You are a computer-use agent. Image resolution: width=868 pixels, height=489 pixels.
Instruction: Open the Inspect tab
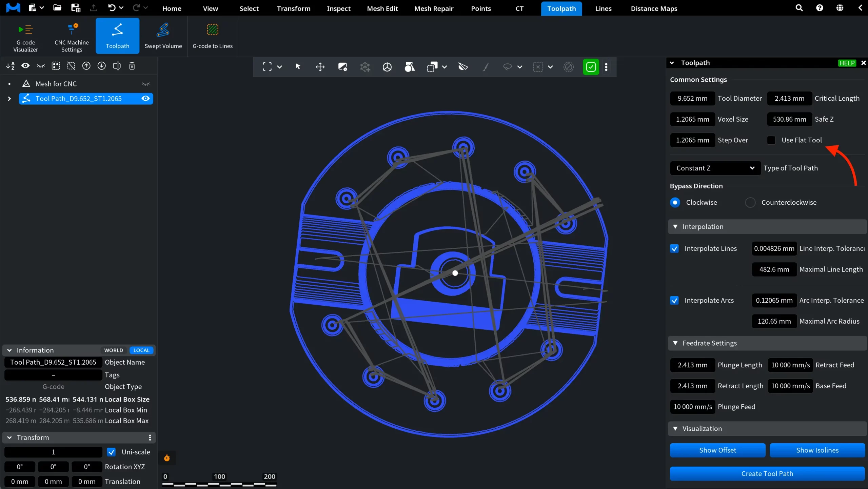coord(338,8)
